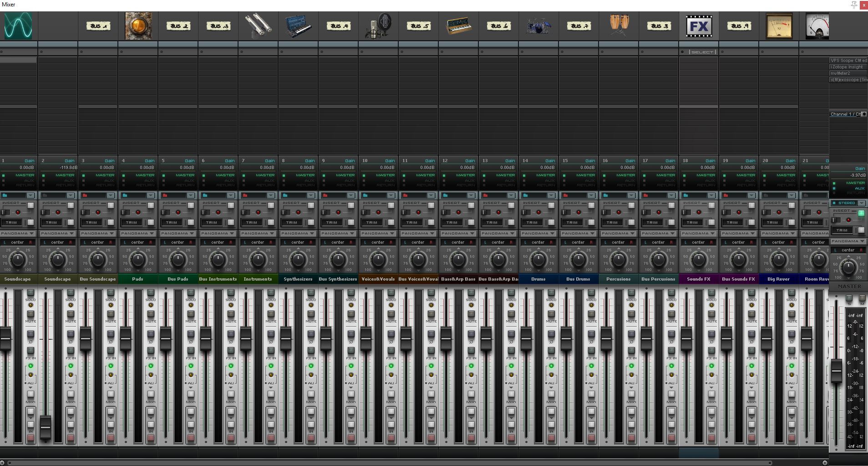This screenshot has width=868, height=466.
Task: Open the Stereo dropdown on master section
Action: coord(848,203)
